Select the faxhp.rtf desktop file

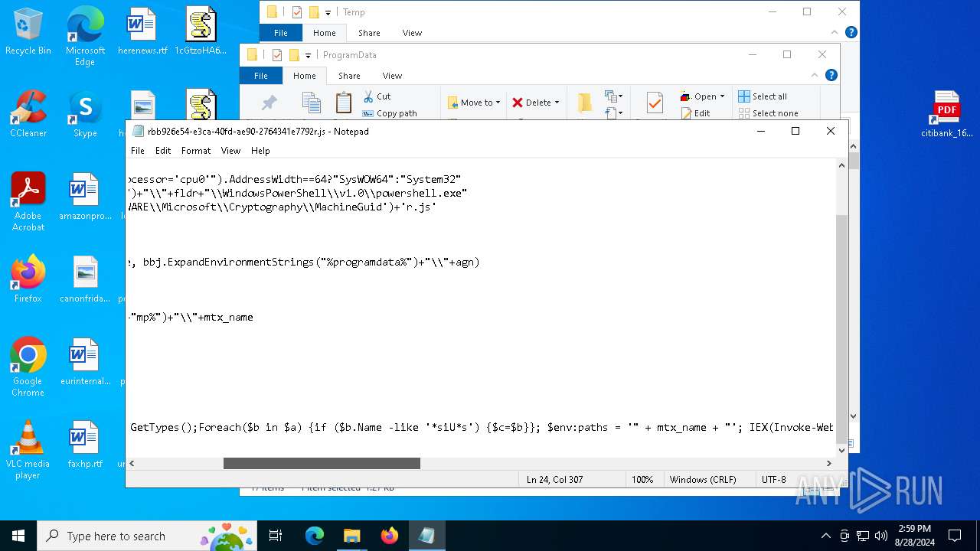pyautogui.click(x=85, y=445)
